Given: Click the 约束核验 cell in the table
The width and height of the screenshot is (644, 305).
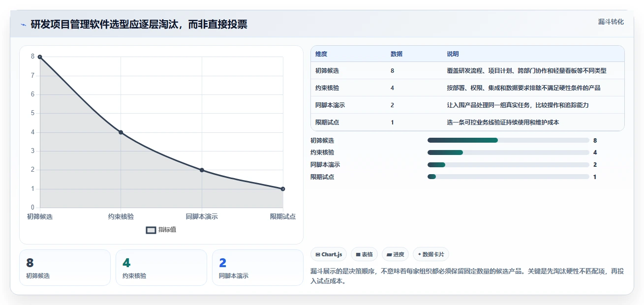Looking at the screenshot, I should (x=327, y=88).
